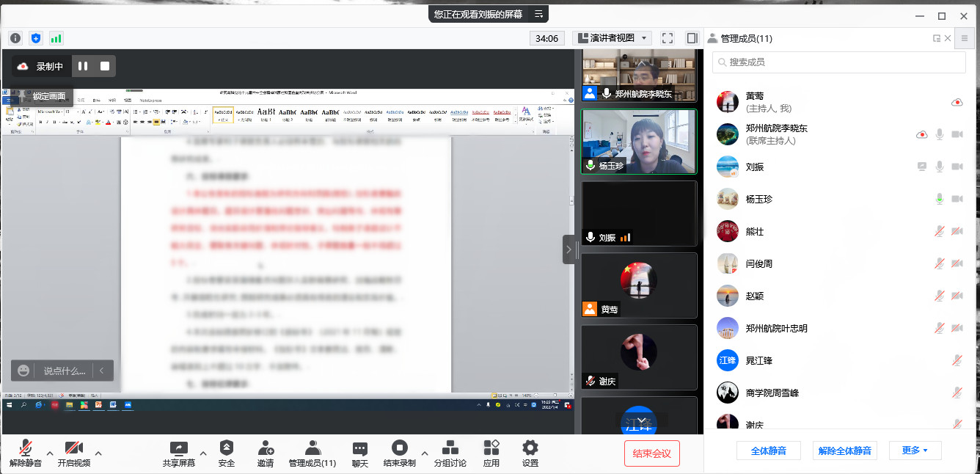Turn on camera with 开启视频

pyautogui.click(x=73, y=453)
